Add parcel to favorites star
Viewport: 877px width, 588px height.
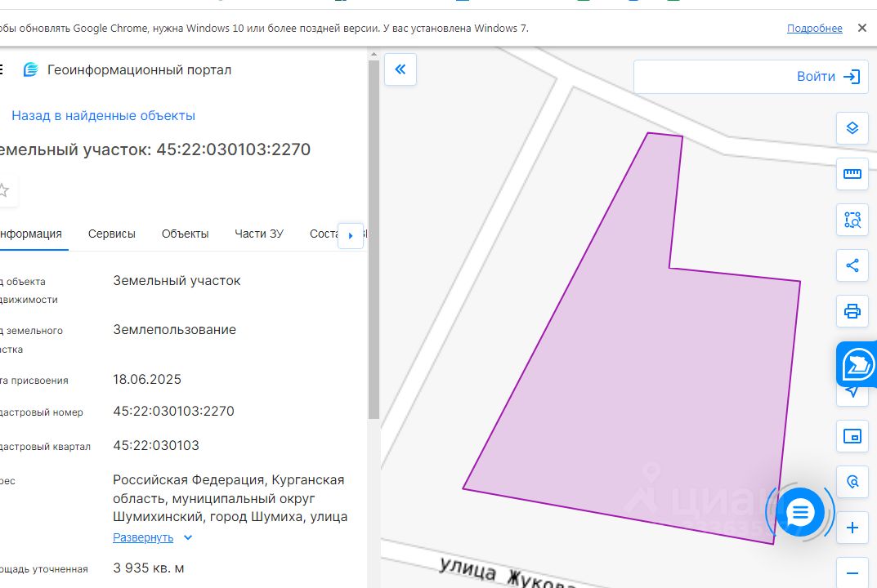[4, 190]
